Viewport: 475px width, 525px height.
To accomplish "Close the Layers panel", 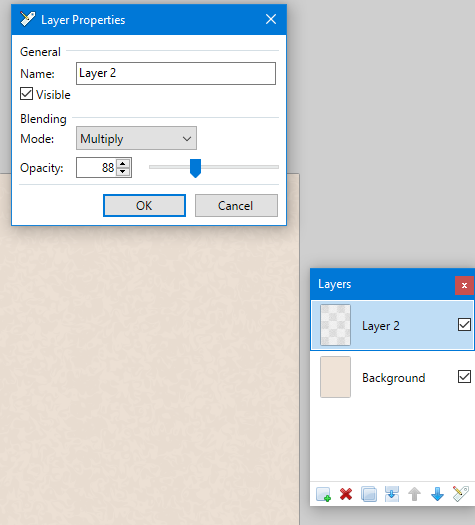I will coord(464,286).
